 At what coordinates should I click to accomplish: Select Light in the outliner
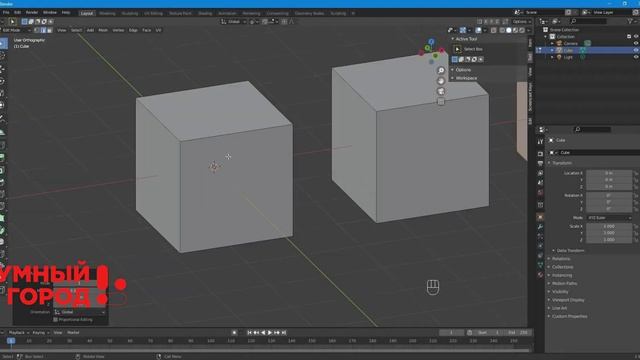pyautogui.click(x=568, y=57)
